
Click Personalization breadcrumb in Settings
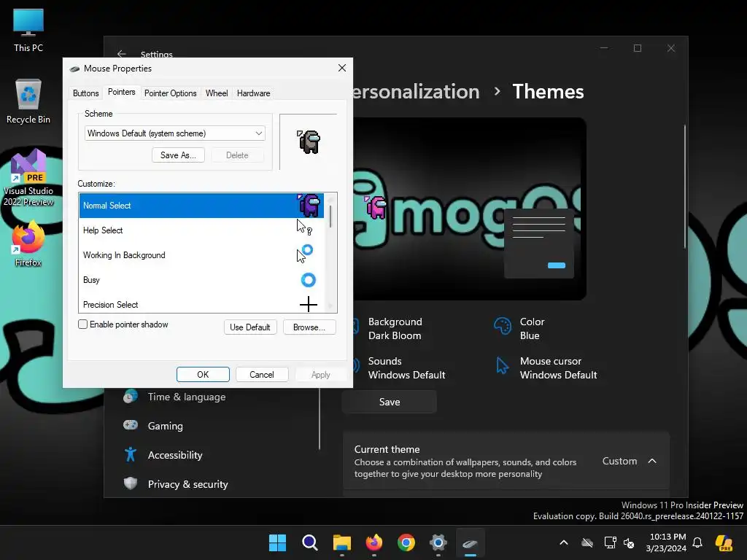[416, 91]
